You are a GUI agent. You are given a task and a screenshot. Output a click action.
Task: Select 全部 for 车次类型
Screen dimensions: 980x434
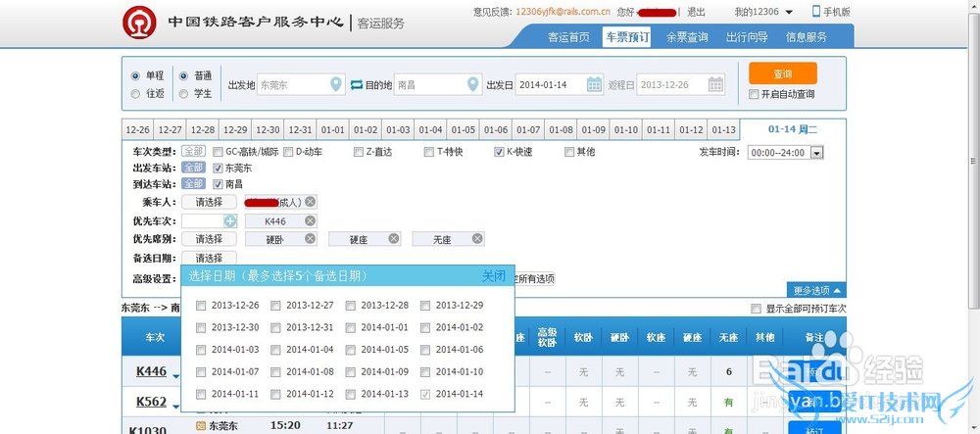tap(193, 151)
